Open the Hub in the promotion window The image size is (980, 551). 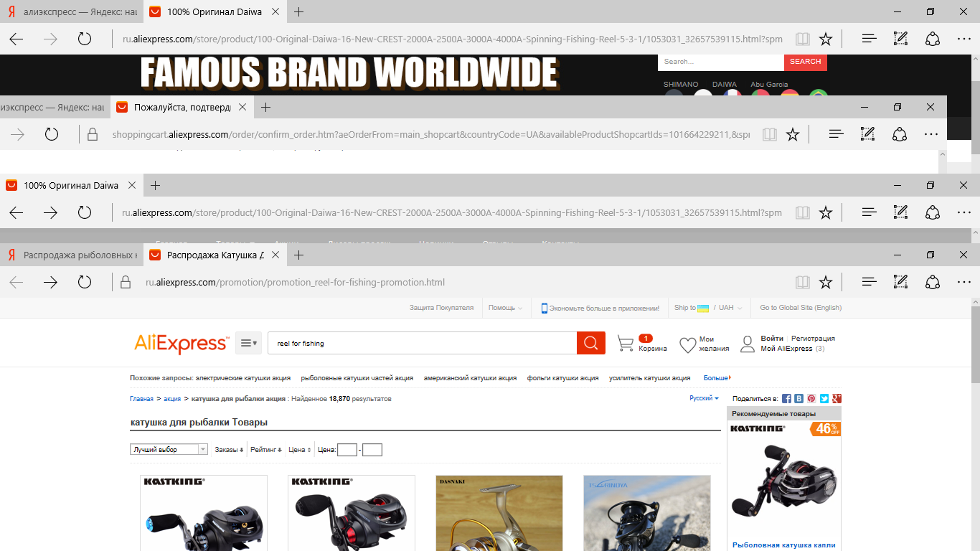[870, 282]
